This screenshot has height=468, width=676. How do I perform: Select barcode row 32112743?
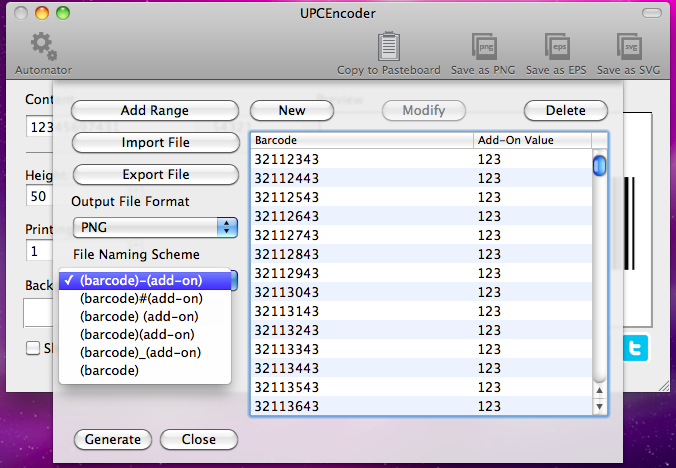[421, 235]
